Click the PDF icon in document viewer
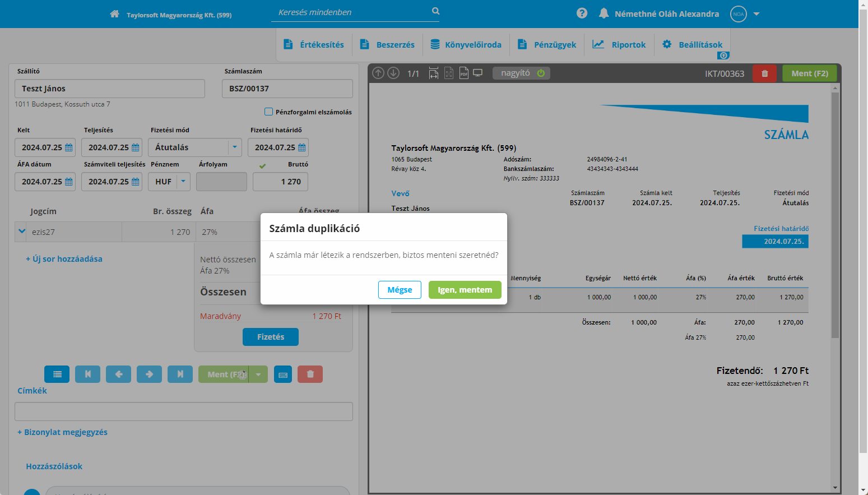The image size is (868, 495). tap(463, 73)
